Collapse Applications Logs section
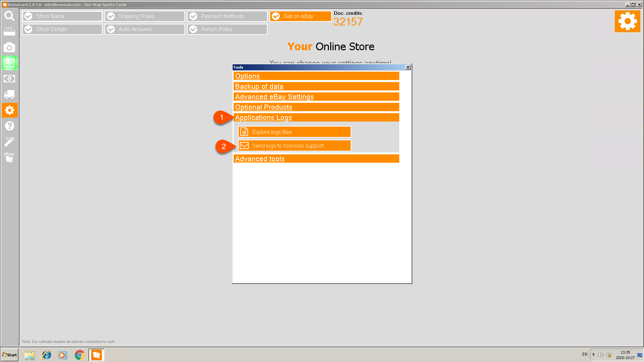 click(x=316, y=118)
